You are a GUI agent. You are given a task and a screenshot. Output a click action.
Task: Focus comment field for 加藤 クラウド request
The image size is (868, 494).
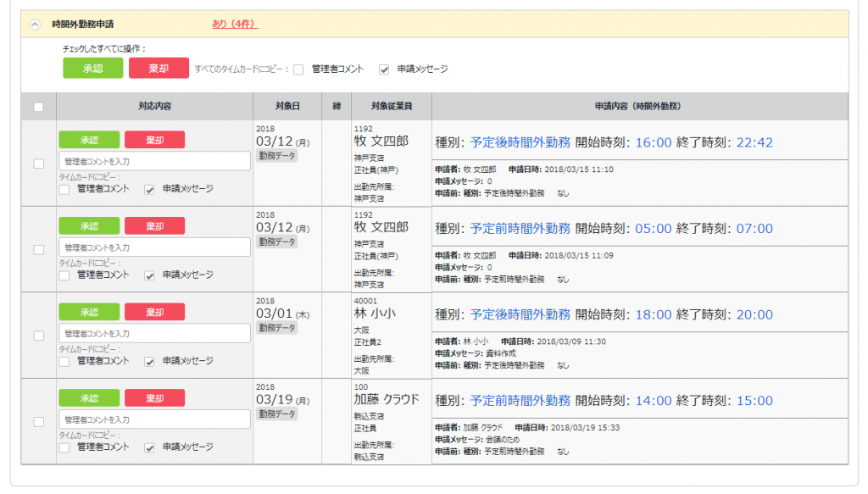tap(154, 420)
